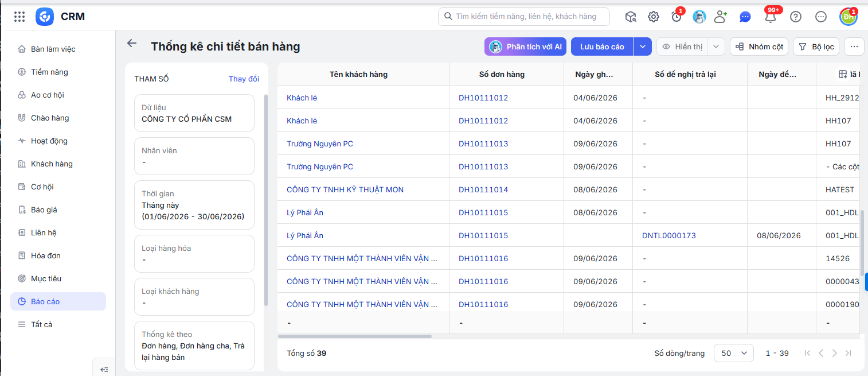This screenshot has width=868, height=376.
Task: Open Tất cả in sidebar
Action: 58,324
